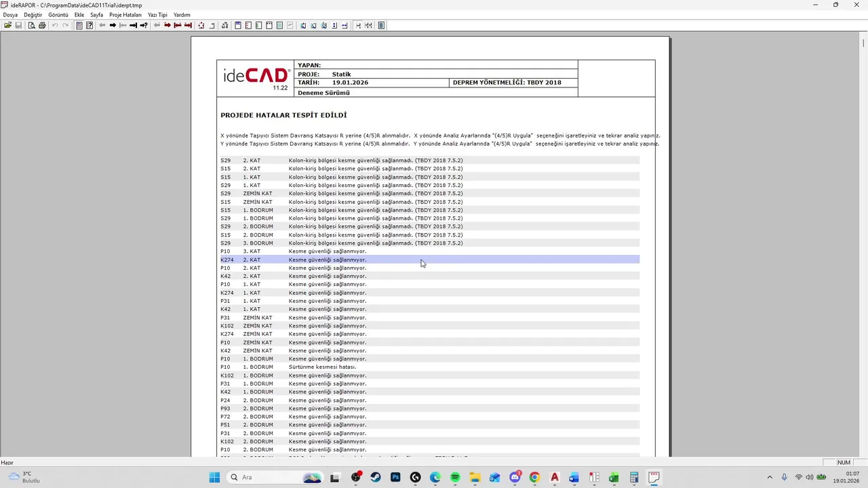Click the 'Deneme Sürümü' header text

[323, 93]
